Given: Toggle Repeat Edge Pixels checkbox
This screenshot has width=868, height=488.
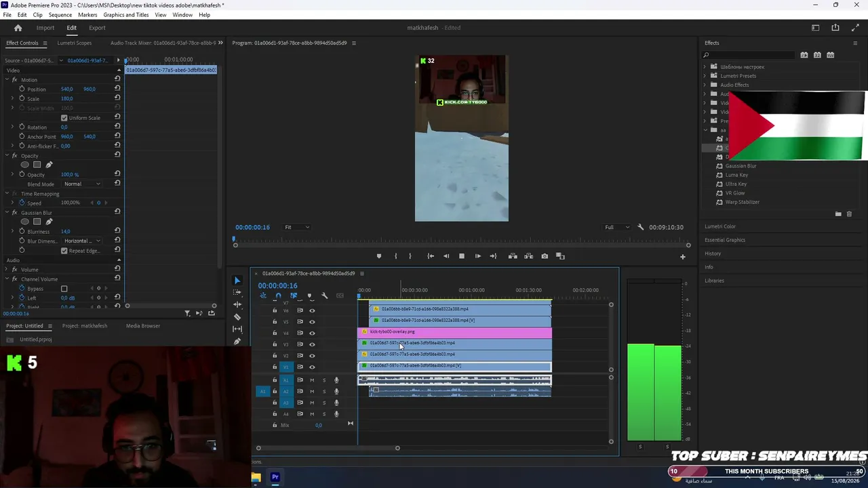Looking at the screenshot, I should point(64,251).
